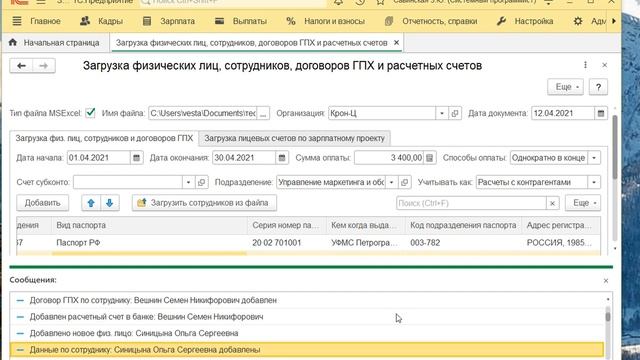Screen dimensions: 640x360
Task: Move row down with blue arrow
Action: (x=110, y=203)
